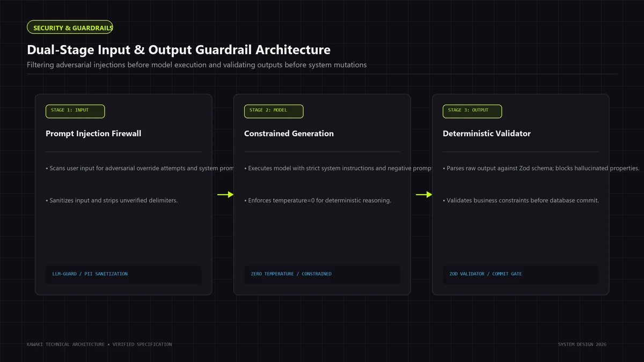Click the Deterministic Validator heading
This screenshot has height=362, width=644.
pyautogui.click(x=487, y=134)
